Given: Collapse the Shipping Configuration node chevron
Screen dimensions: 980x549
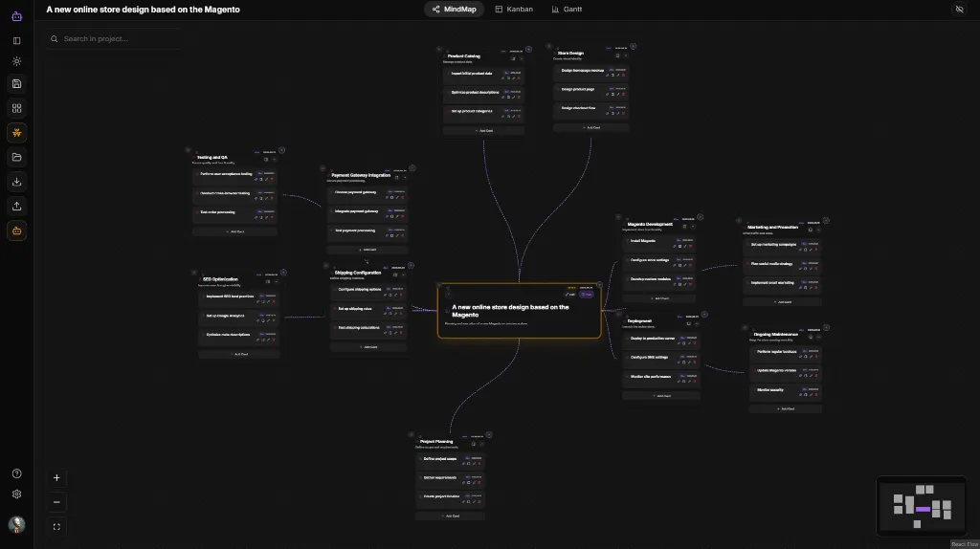Looking at the screenshot, I should [403, 274].
